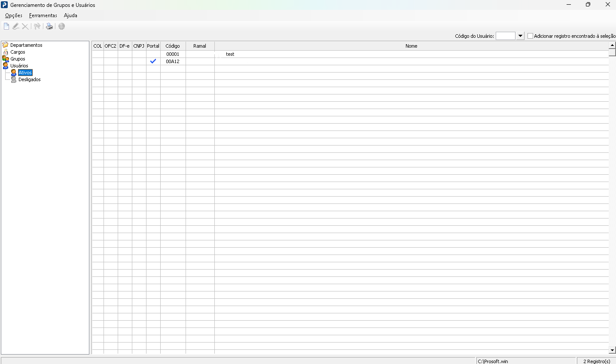Click the Print toolbar icon

pyautogui.click(x=49, y=27)
